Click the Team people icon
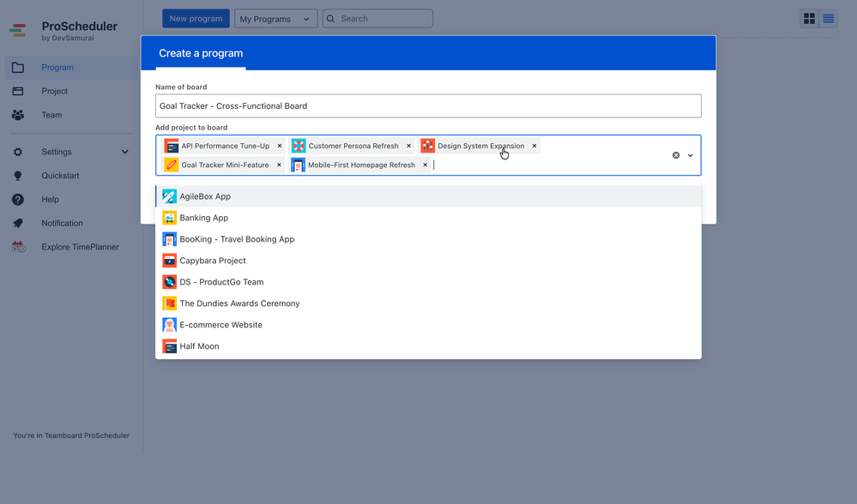857x504 pixels. point(18,115)
